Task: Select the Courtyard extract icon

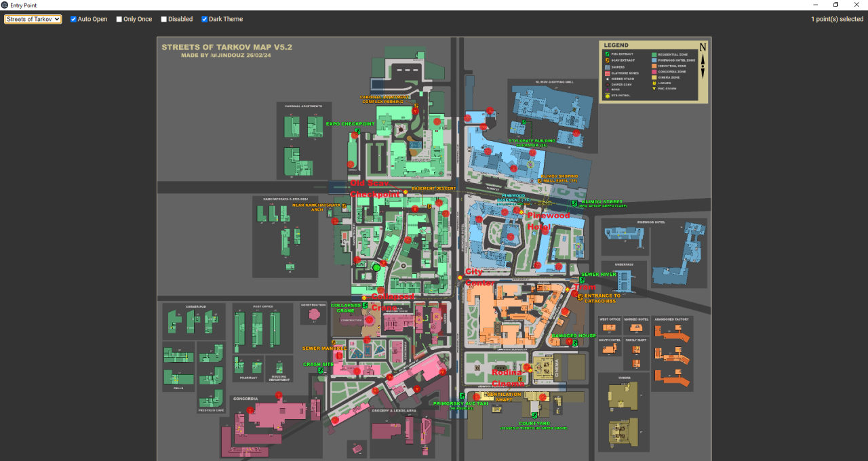Action: coord(534,416)
